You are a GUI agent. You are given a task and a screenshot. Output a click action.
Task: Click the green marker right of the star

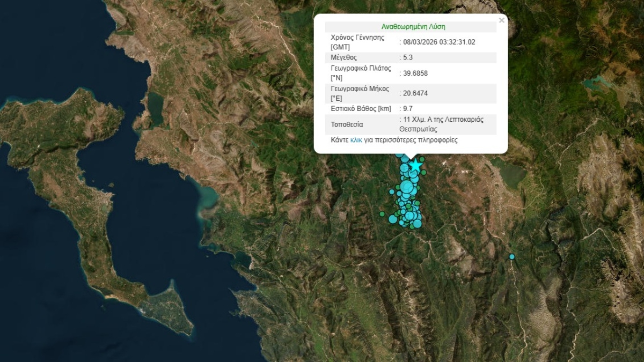point(424,173)
